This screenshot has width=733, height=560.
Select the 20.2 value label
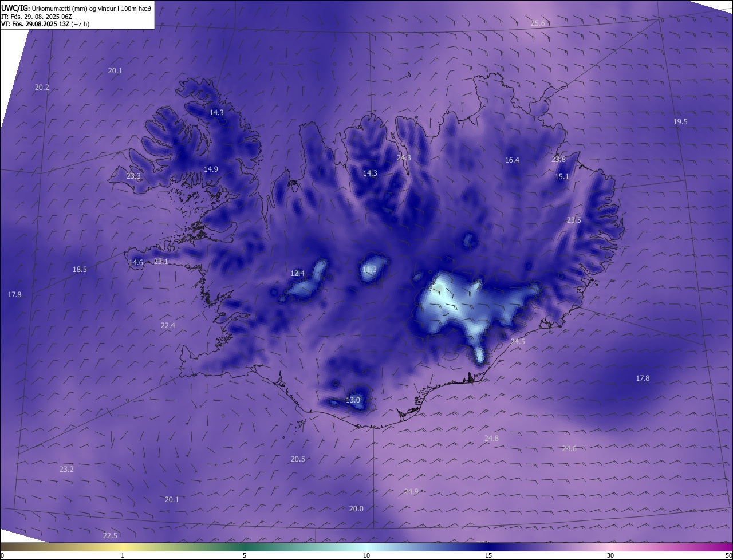point(42,87)
